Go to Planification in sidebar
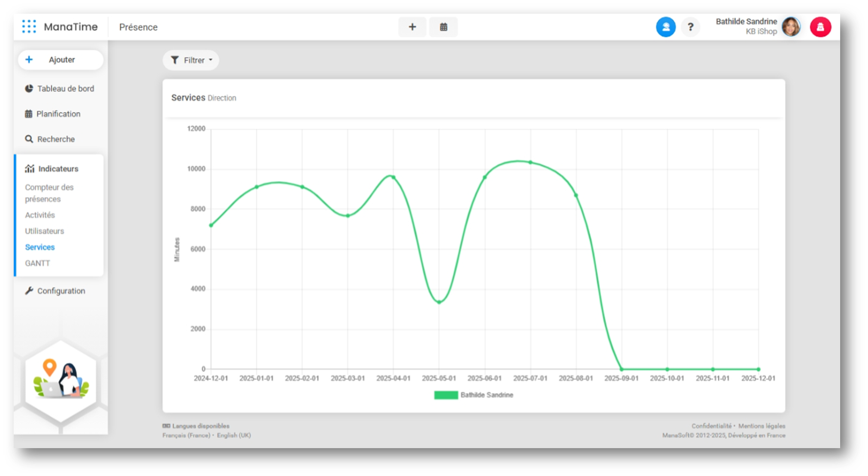The height and width of the screenshot is (476, 868). 58,114
